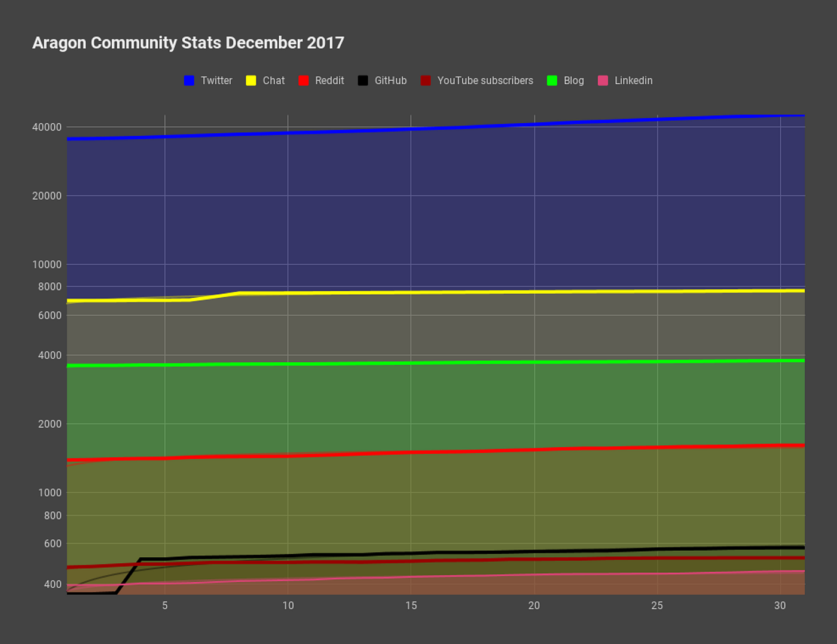This screenshot has height=644, width=837.
Task: Click the green Blog legend swatch
Action: click(552, 81)
